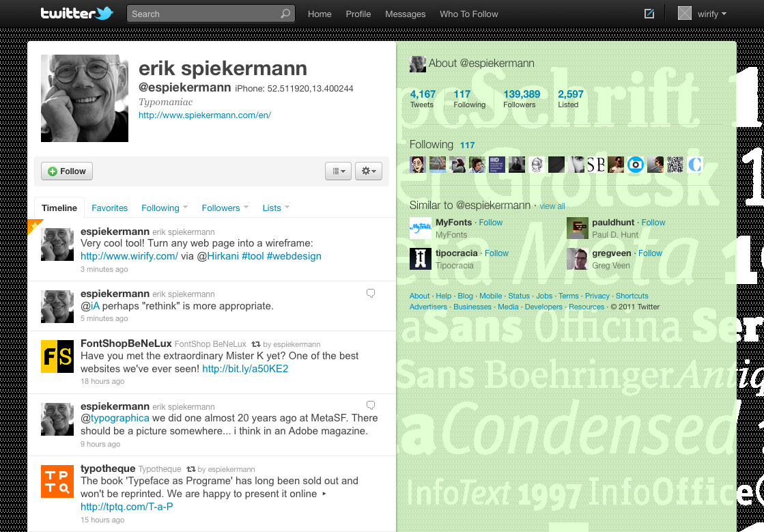Open the lists dropdown button next to Follow
The height and width of the screenshot is (532, 764).
pyautogui.click(x=338, y=171)
